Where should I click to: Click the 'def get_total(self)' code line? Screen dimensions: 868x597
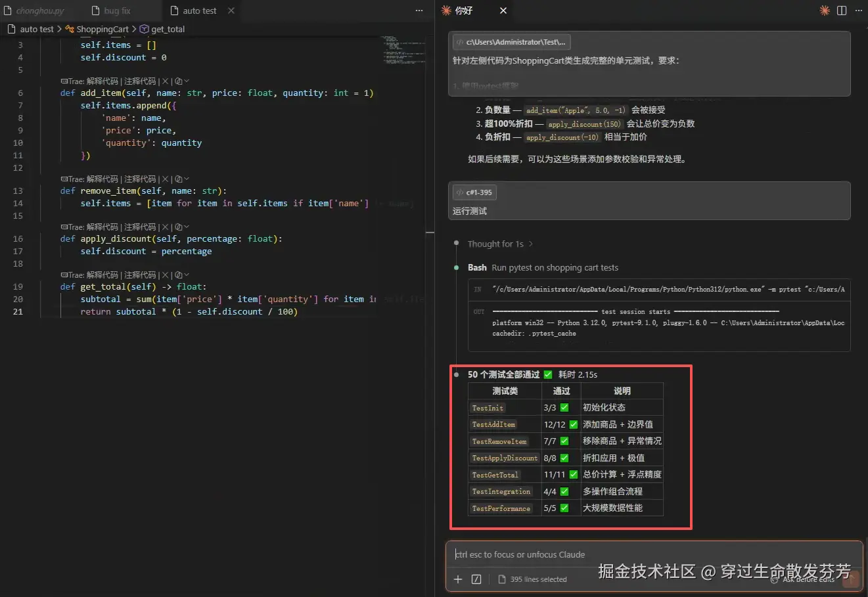[x=133, y=286]
